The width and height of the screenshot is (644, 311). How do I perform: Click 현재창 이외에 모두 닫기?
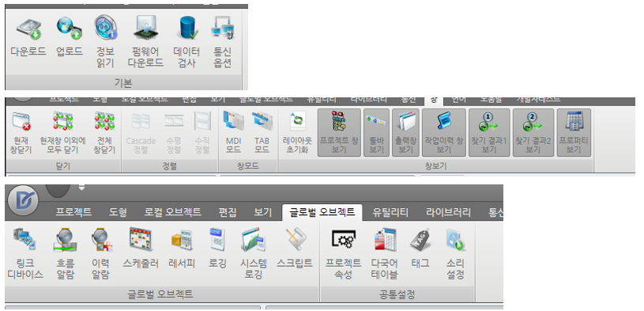point(62,133)
